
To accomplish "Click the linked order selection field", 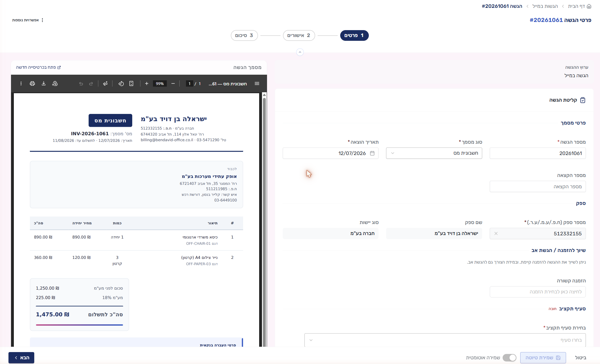I will coord(538,292).
